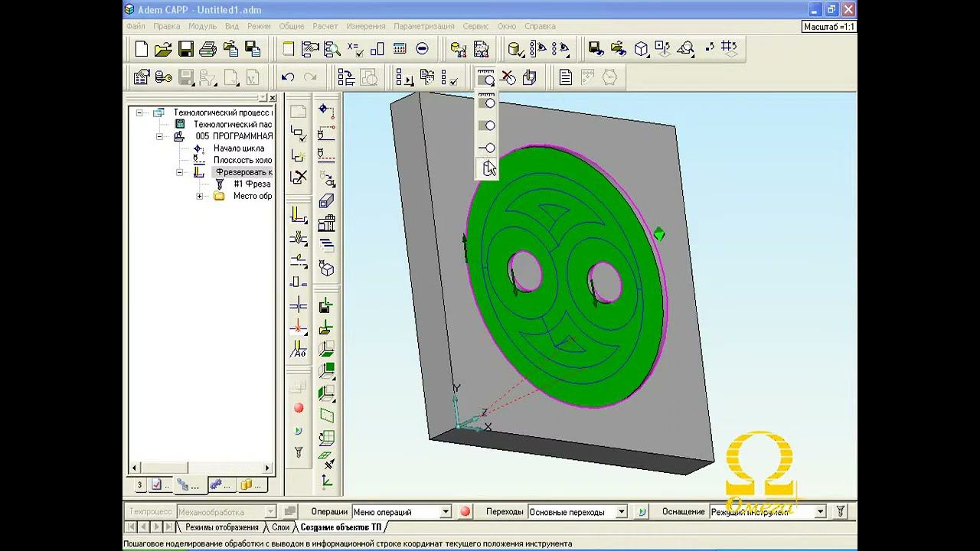Viewport: 980px width, 551px height.
Task: Click the green-faced cube icon in right toolbar
Action: 327,372
